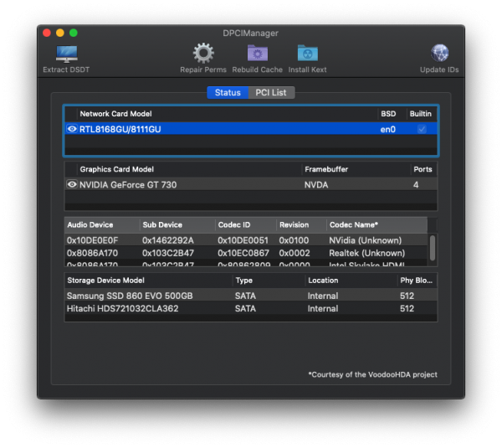The image size is (502, 448).
Task: Select the Samsung SSD 860 EVO 500GB row
Action: pos(130,296)
